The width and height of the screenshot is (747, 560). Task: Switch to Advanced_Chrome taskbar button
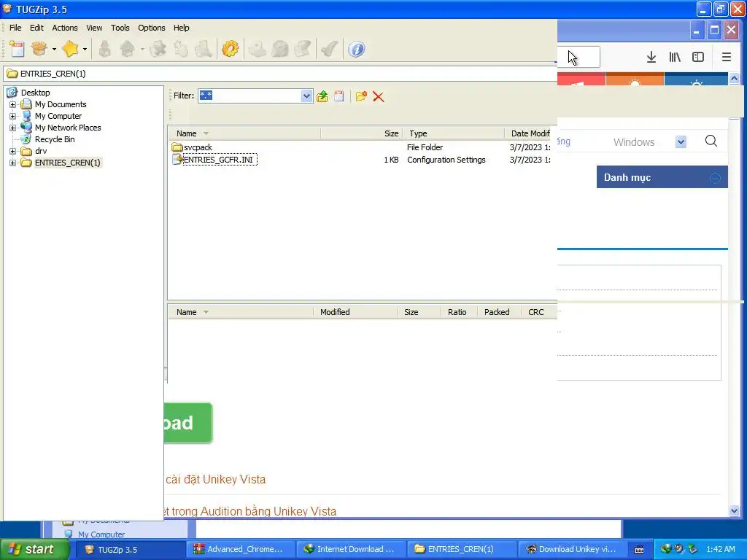[x=241, y=550]
